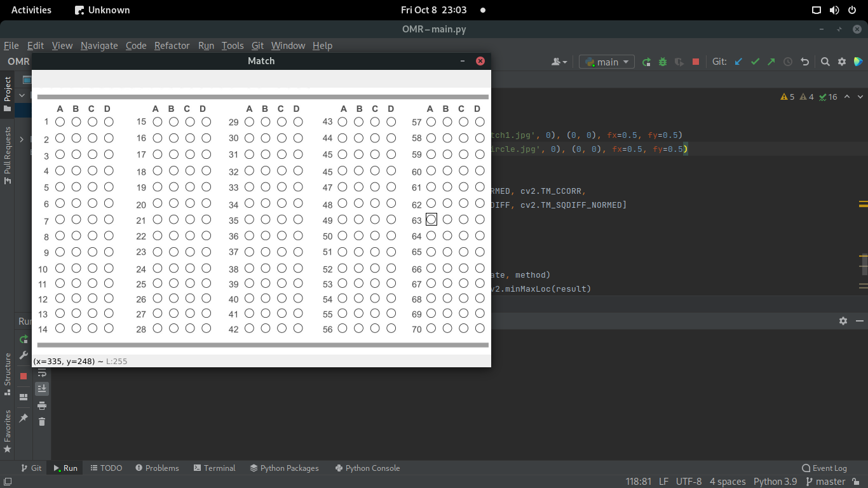This screenshot has height=488, width=868.
Task: Toggle the Favorites side panel
Action: click(x=8, y=431)
